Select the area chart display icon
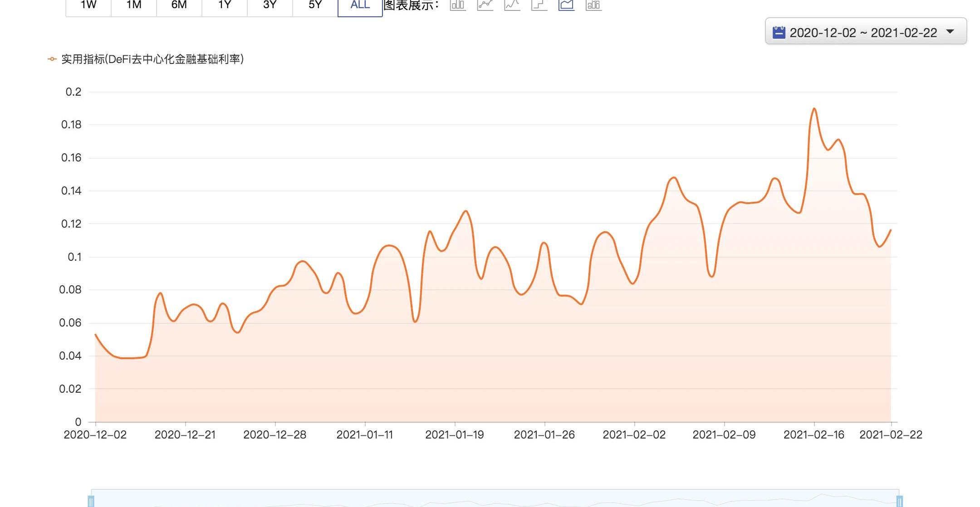The width and height of the screenshot is (980, 507). pos(566,5)
